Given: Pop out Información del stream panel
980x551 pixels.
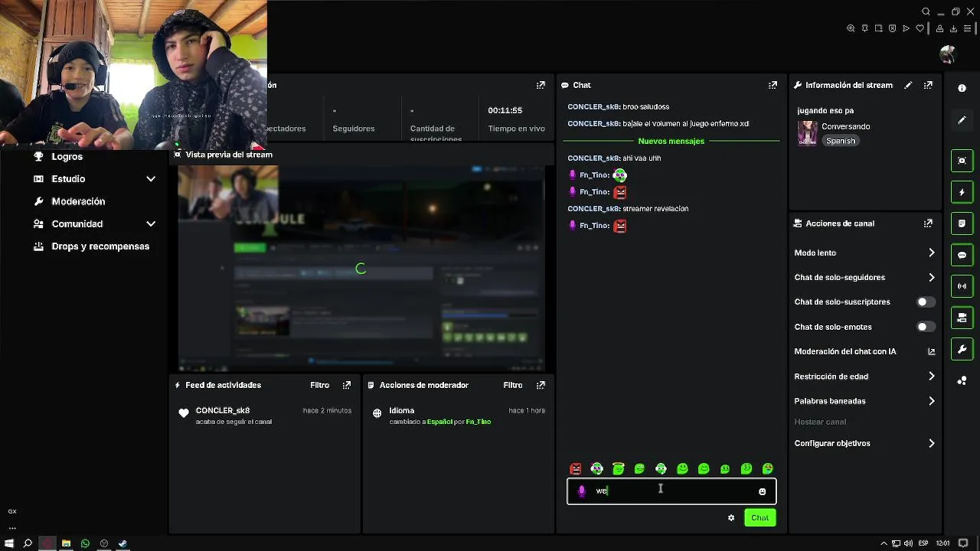Looking at the screenshot, I should [928, 85].
